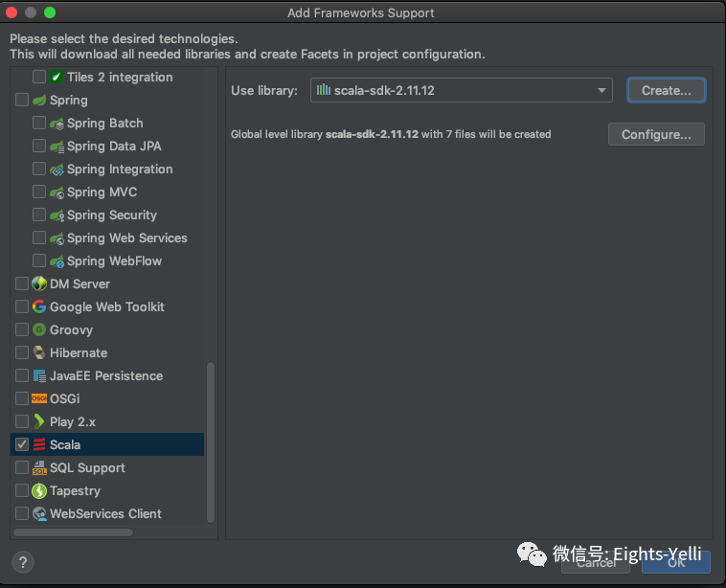The height and width of the screenshot is (588, 726).
Task: Click the Spring Integration icon
Action: (57, 170)
